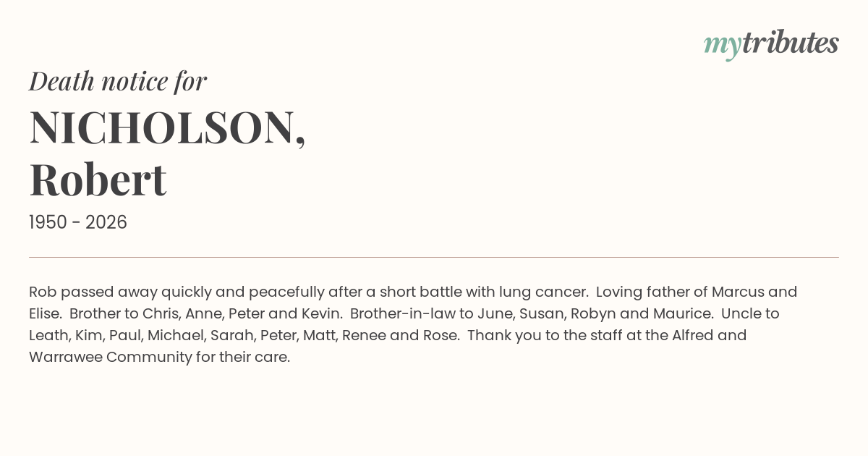Click the years 1950 - 2026
The height and width of the screenshot is (456, 868).
(78, 223)
